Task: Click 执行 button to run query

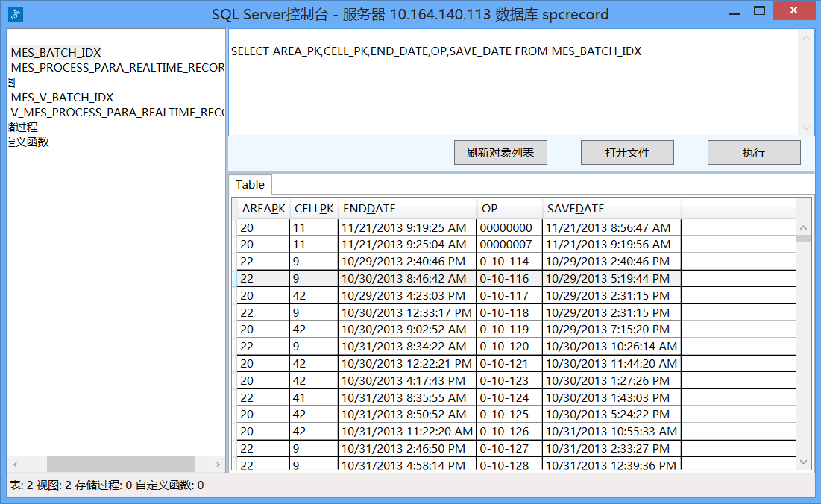Action: (754, 152)
